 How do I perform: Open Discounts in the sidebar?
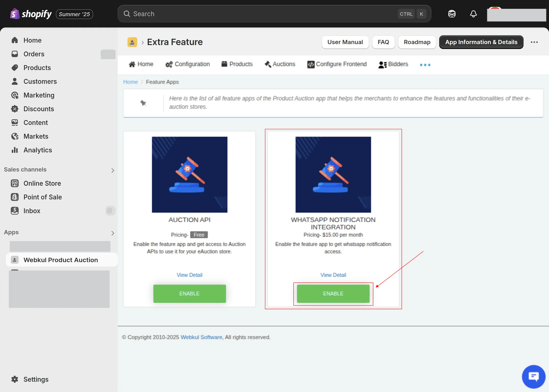tap(39, 109)
